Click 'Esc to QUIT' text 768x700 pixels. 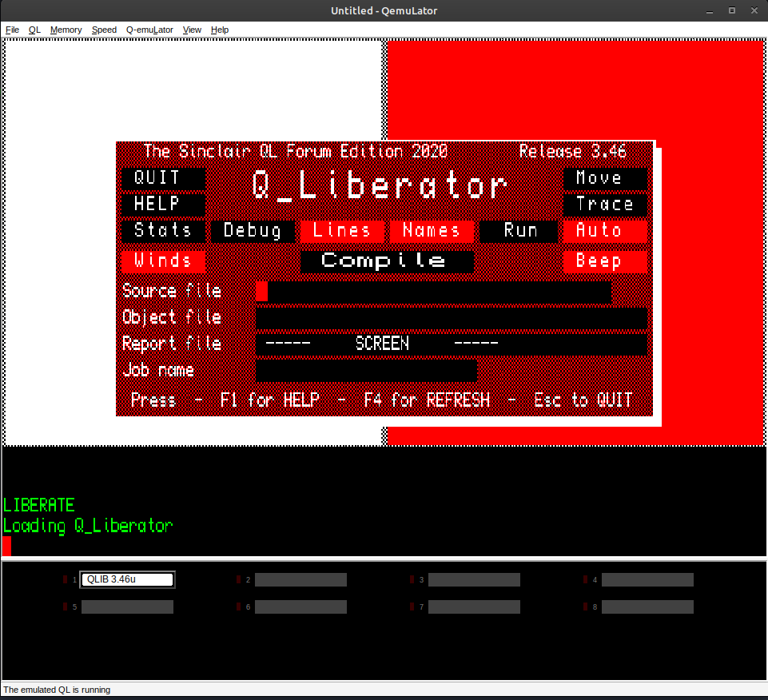click(x=583, y=400)
